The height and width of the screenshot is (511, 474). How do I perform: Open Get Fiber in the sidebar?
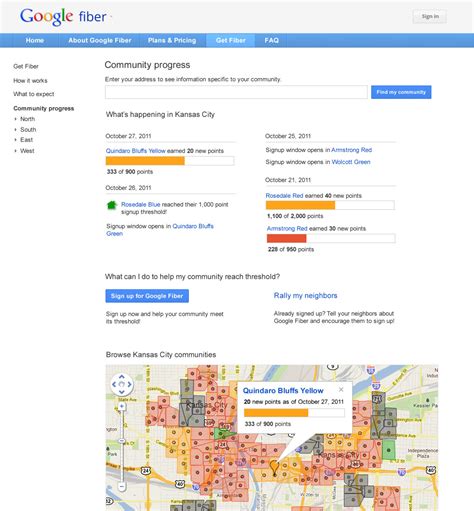26,66
